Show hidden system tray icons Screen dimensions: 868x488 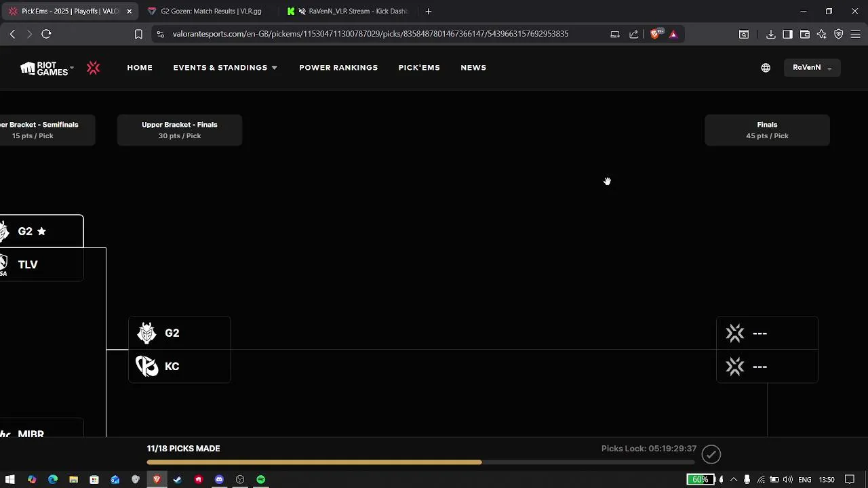point(734,480)
